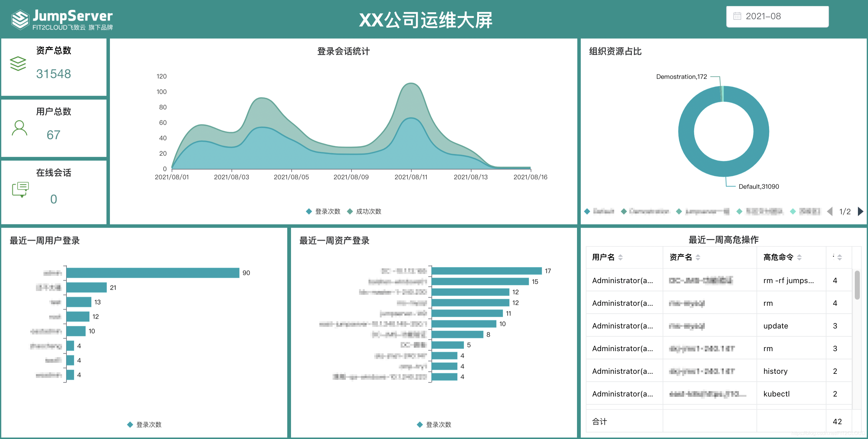The height and width of the screenshot is (439, 868).
Task: Select the user count 67
Action: [x=54, y=135]
